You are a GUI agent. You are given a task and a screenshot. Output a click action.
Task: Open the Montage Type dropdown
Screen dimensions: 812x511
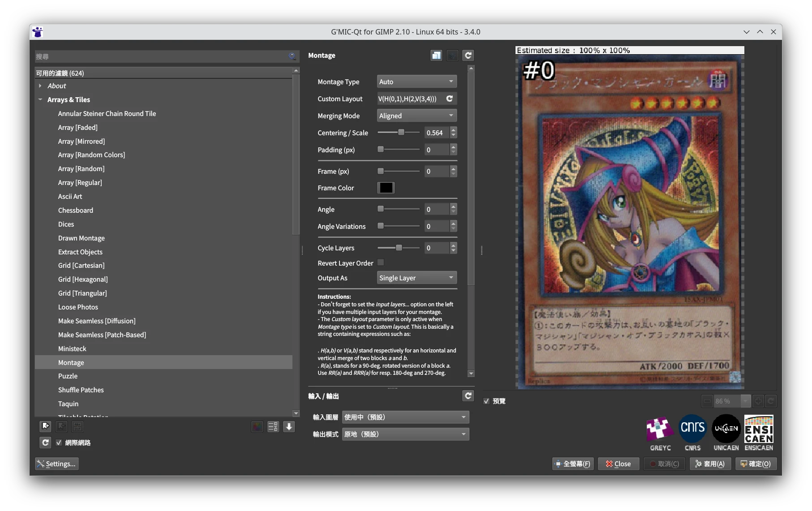[416, 82]
